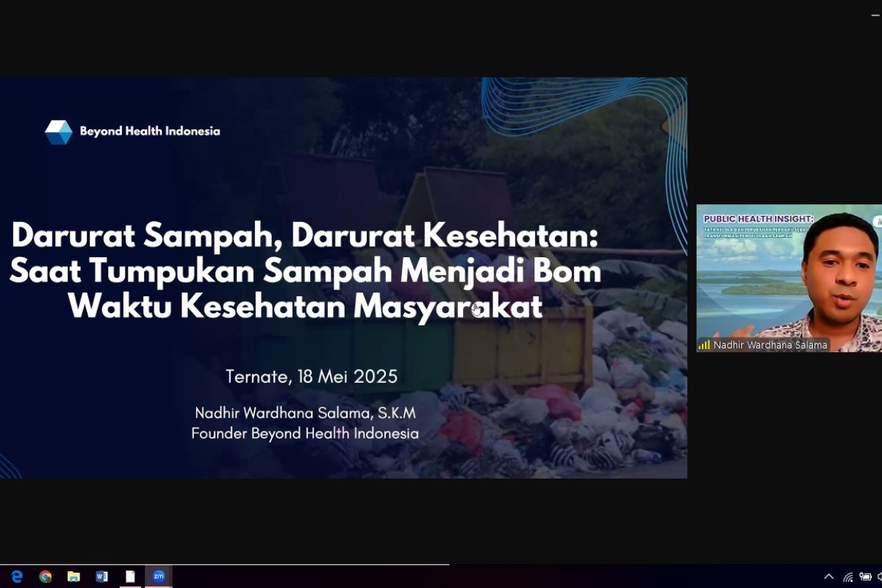This screenshot has width=882, height=588.
Task: Click 'Beyond Health Indonesia' header text
Action: click(150, 132)
